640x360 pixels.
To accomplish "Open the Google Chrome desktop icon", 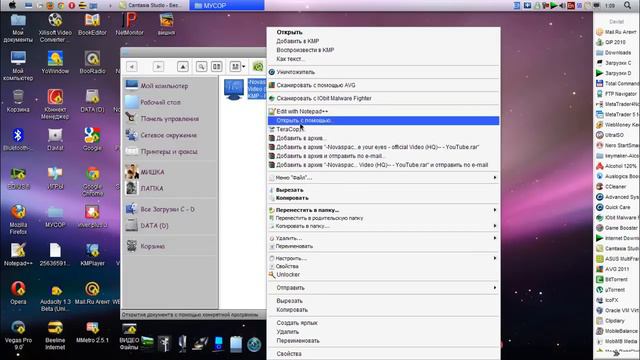I will (x=92, y=182).
